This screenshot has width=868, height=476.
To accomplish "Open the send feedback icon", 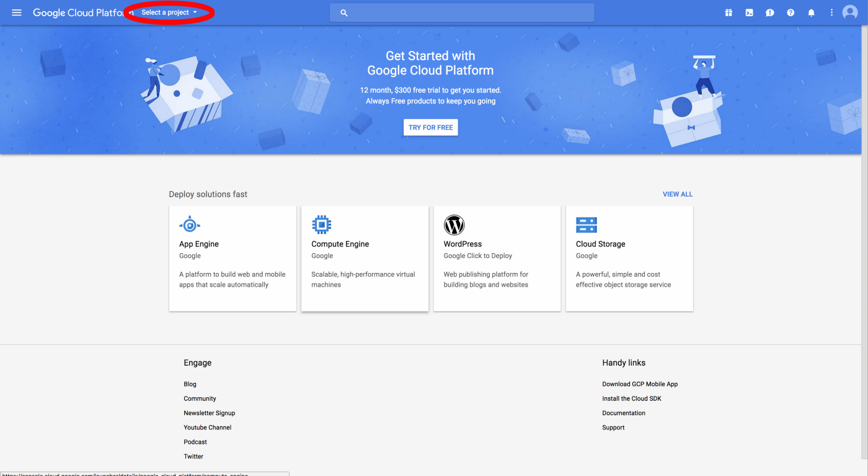I will pos(769,12).
